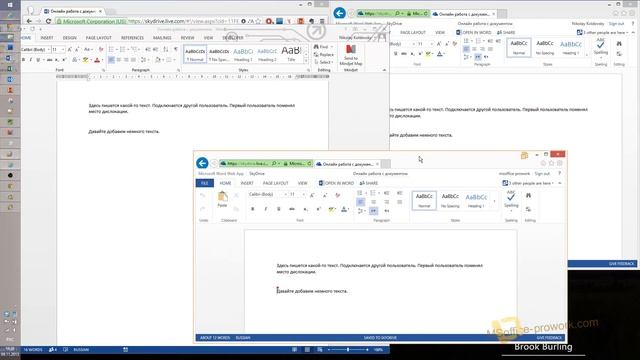Switch to INSERT tab in front Web App
Screen dimensions: 640x360
click(247, 183)
